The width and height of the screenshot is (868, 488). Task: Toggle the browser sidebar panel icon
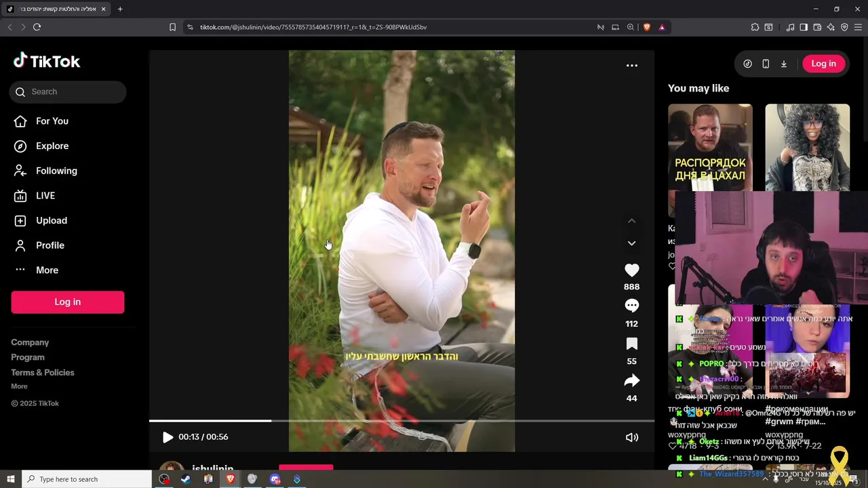pyautogui.click(x=804, y=27)
